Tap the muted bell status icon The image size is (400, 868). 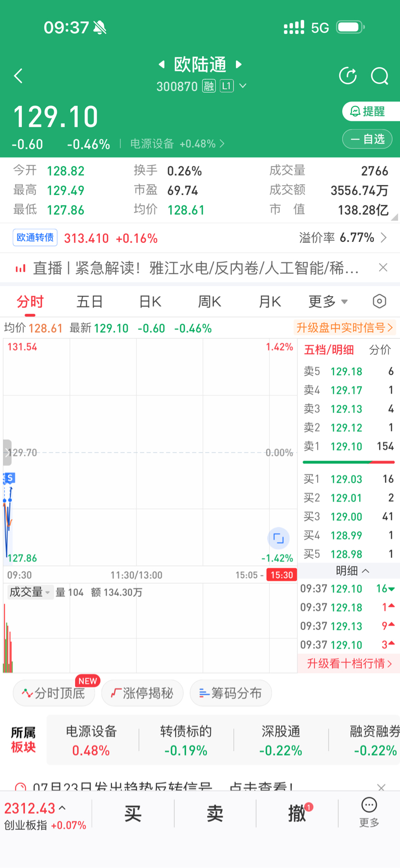tap(100, 28)
